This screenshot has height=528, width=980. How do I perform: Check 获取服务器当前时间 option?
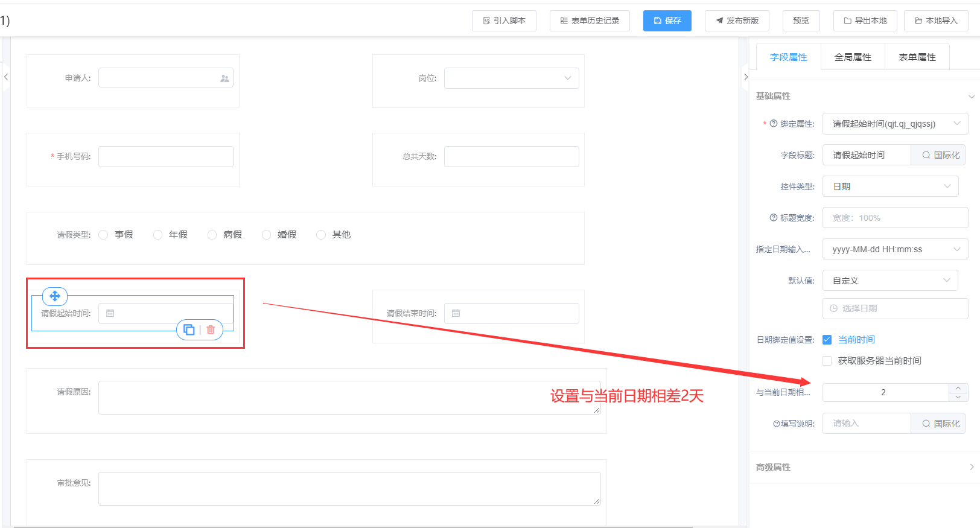[x=827, y=361]
